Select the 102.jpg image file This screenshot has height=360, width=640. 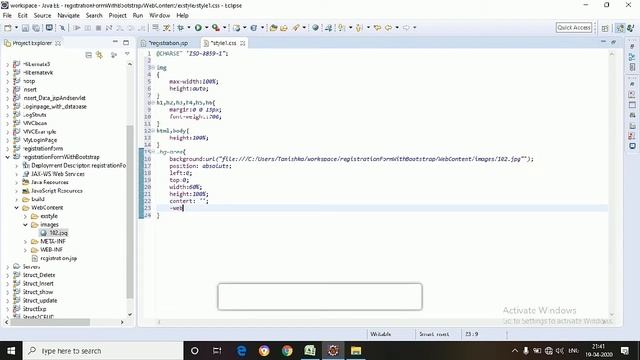click(x=54, y=233)
